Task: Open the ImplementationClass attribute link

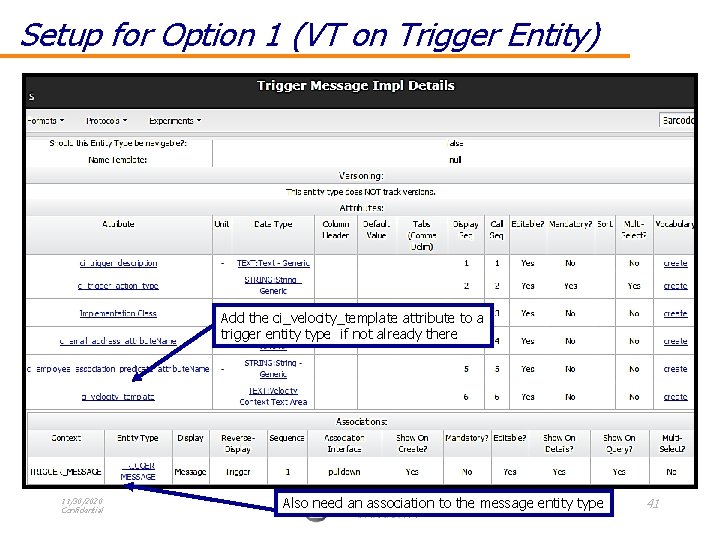Action: point(118,313)
